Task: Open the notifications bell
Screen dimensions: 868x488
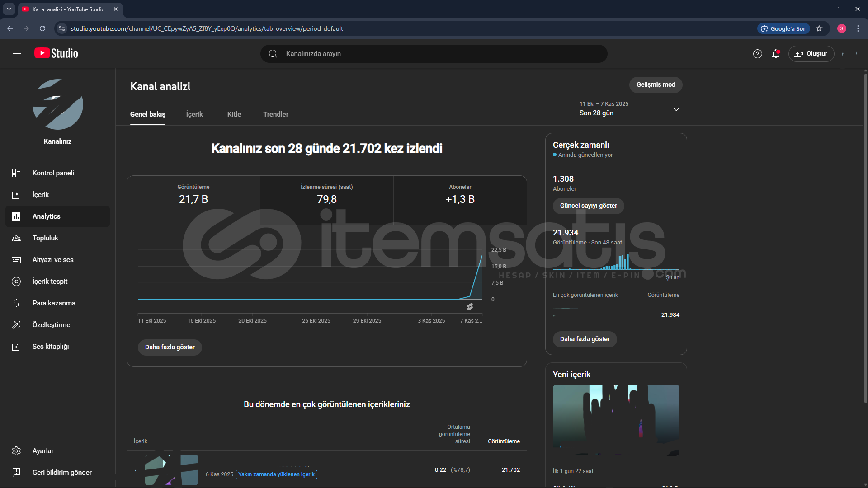Action: (776, 54)
